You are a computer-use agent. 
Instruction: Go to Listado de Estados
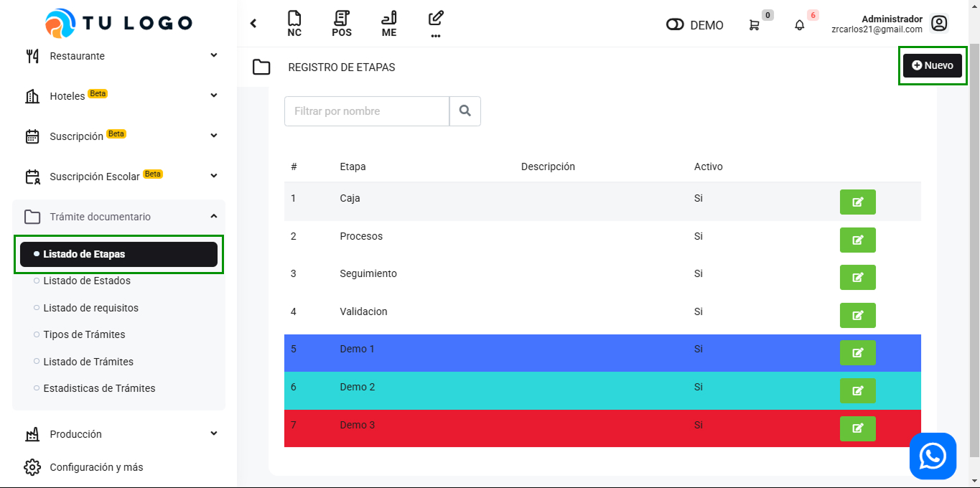pyautogui.click(x=87, y=281)
